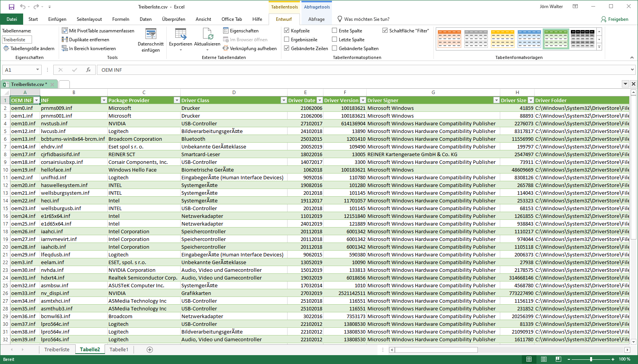Click In Bereich konvertieren

coord(92,49)
